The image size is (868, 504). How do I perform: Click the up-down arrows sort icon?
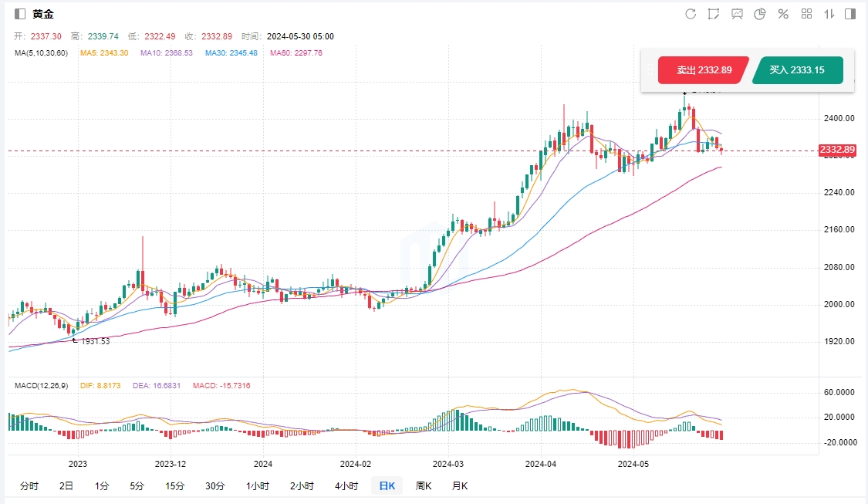829,14
